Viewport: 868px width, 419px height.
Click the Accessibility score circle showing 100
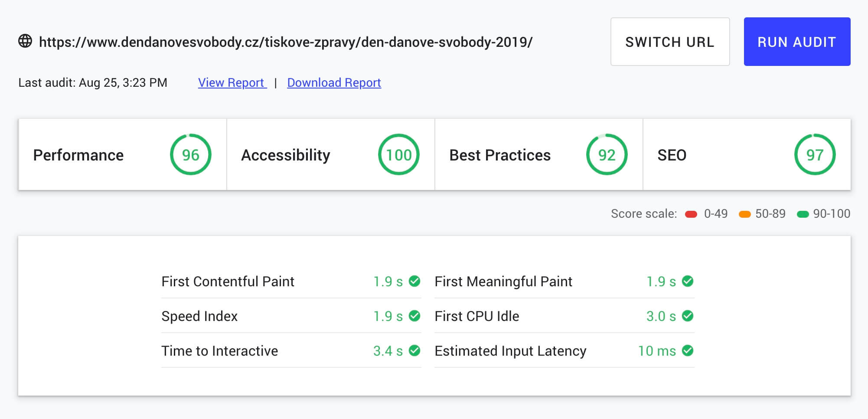[x=398, y=154]
